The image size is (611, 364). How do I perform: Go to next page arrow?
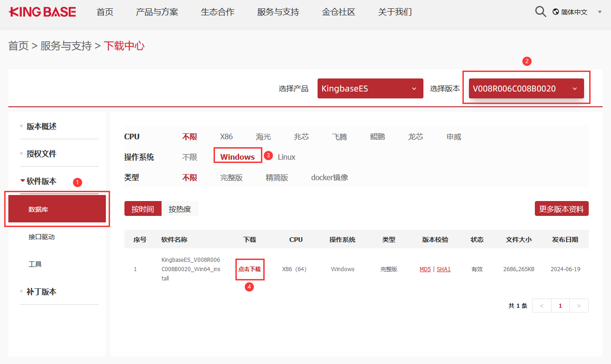578,305
